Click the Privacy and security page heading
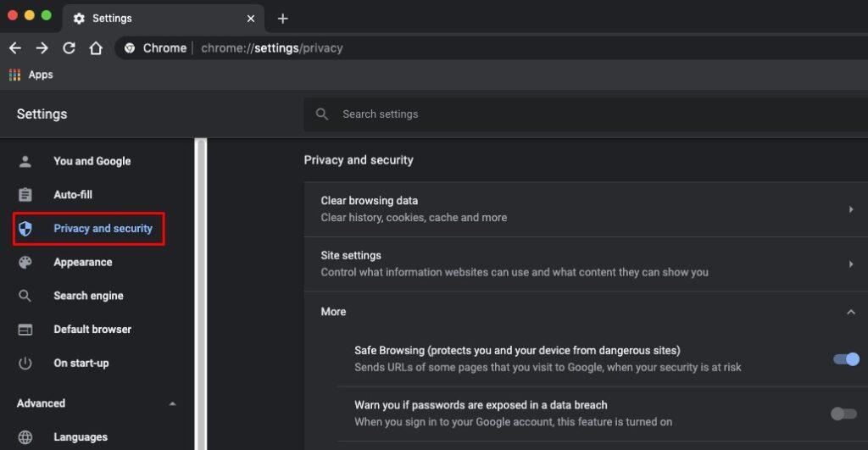Viewport: 868px width, 450px height. click(359, 160)
